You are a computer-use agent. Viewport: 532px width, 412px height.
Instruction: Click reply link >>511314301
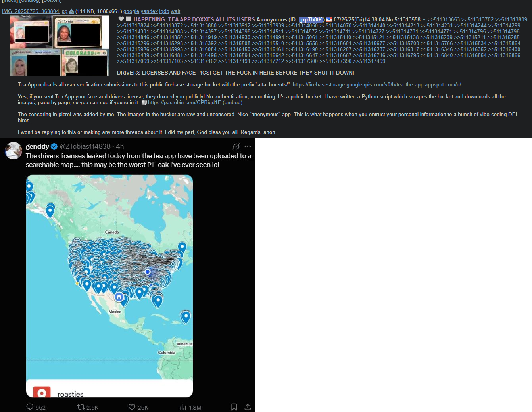click(133, 31)
